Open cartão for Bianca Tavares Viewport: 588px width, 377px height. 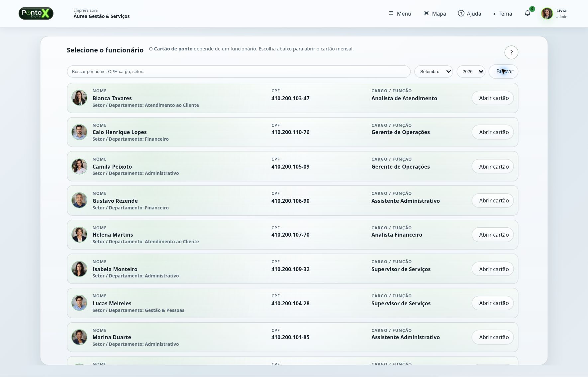pyautogui.click(x=493, y=98)
